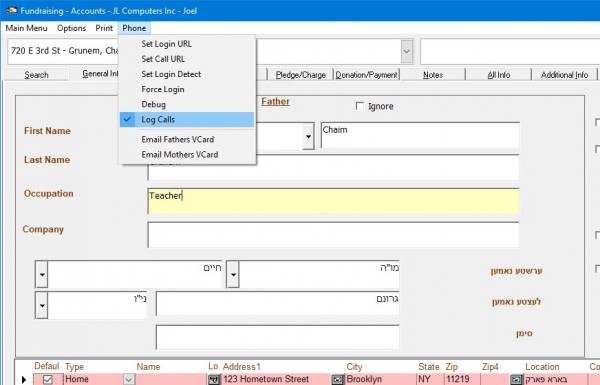The image size is (600, 385).
Task: Click the Hebrew title field מו"ה
Action: (x=320, y=274)
